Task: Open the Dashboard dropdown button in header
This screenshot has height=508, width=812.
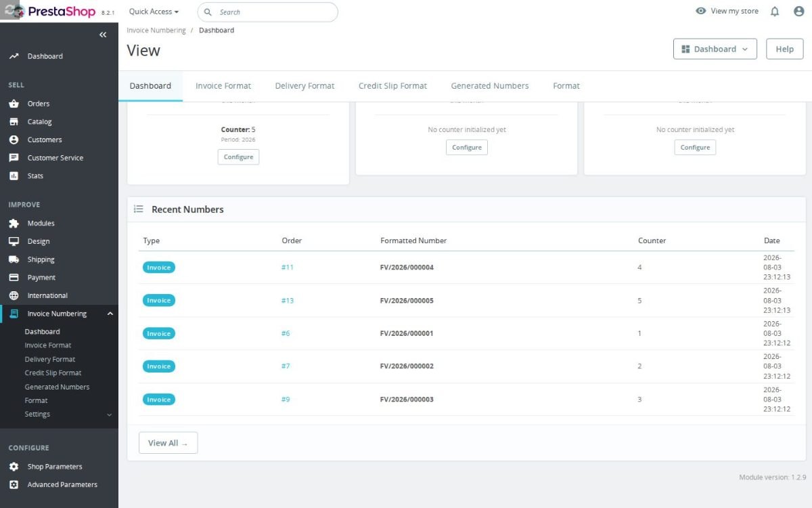Action: 715,49
